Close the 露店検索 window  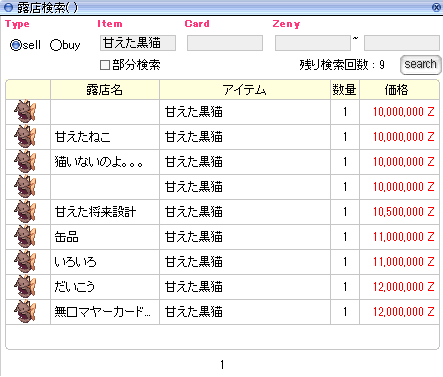point(436,7)
